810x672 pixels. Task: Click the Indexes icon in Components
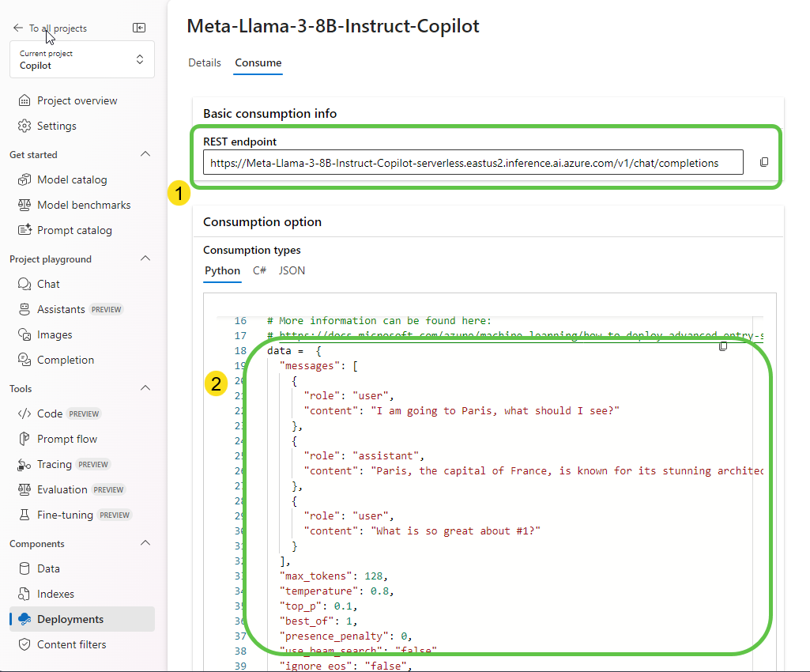pos(24,594)
